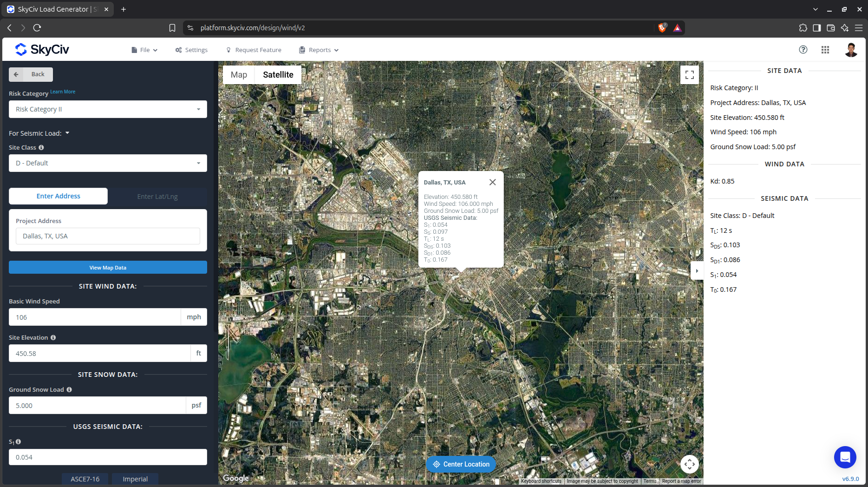The image size is (868, 487).
Task: Collapse the right site data panel arrow
Action: [697, 271]
